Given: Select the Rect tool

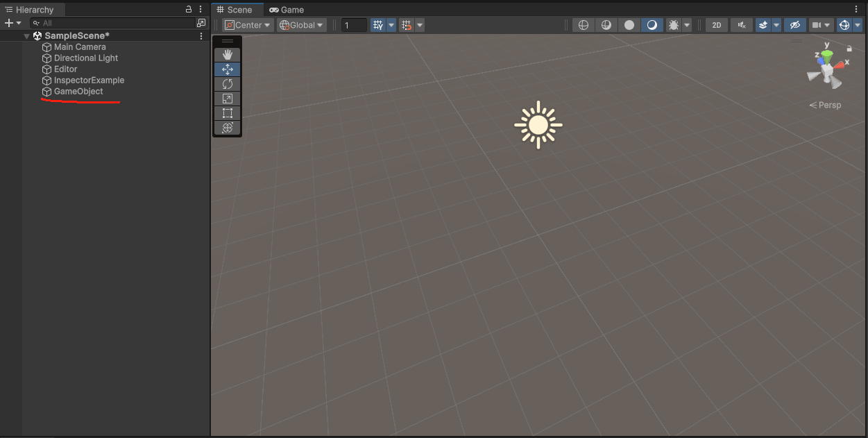Looking at the screenshot, I should [227, 113].
